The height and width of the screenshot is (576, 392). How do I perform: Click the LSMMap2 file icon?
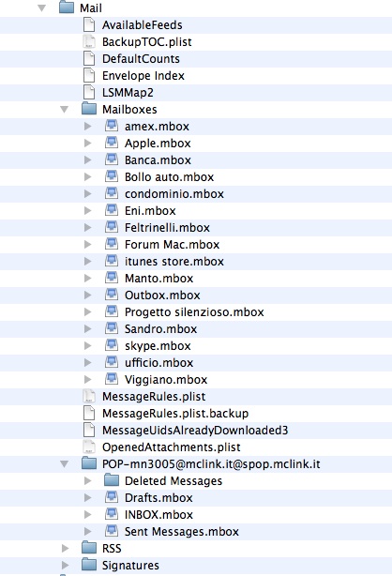(89, 92)
